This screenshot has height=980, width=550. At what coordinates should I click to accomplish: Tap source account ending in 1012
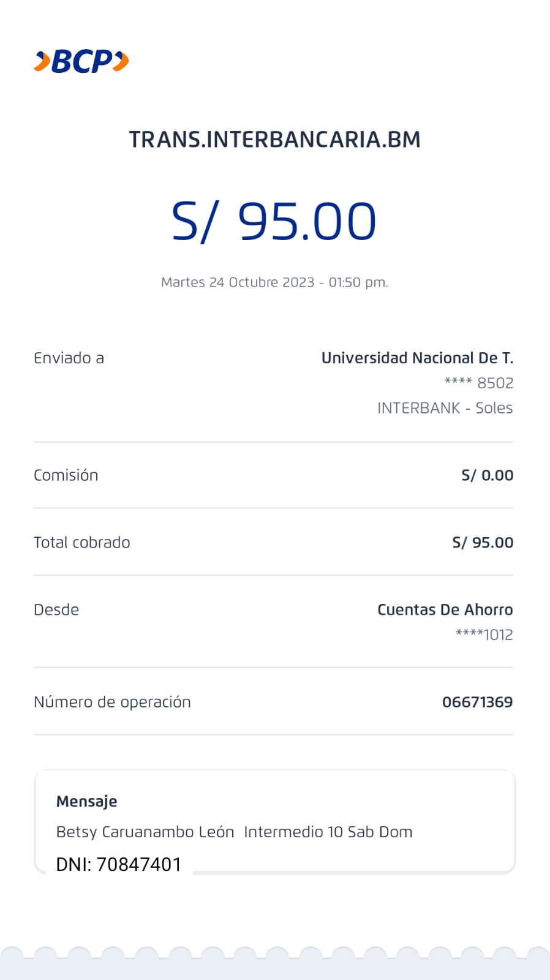484,635
